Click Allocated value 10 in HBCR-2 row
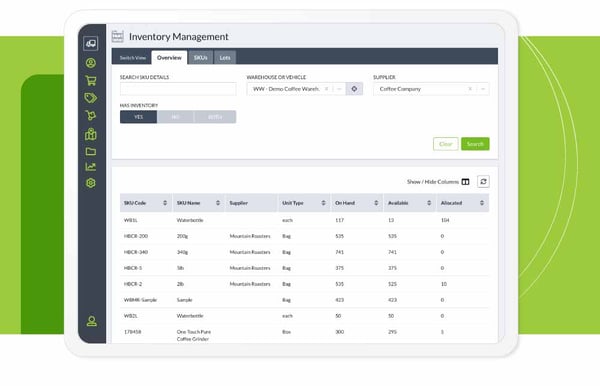The height and width of the screenshot is (386, 600). click(x=443, y=284)
